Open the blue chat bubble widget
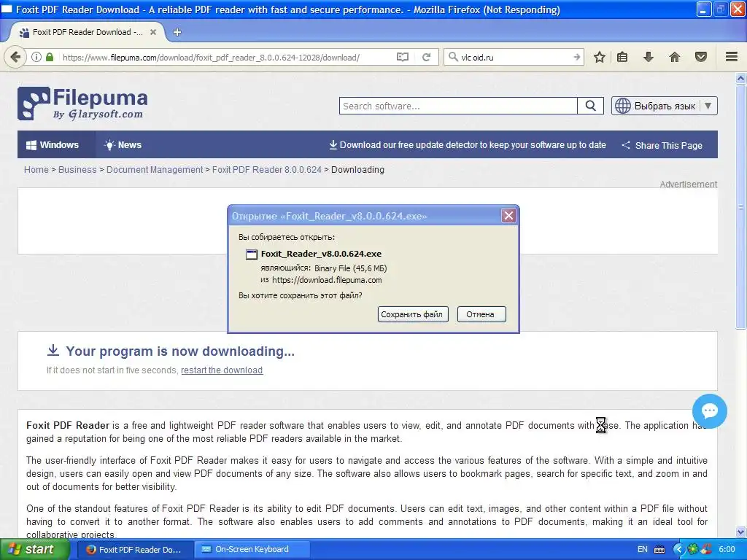Viewport: 747px width, 560px height. [709, 411]
